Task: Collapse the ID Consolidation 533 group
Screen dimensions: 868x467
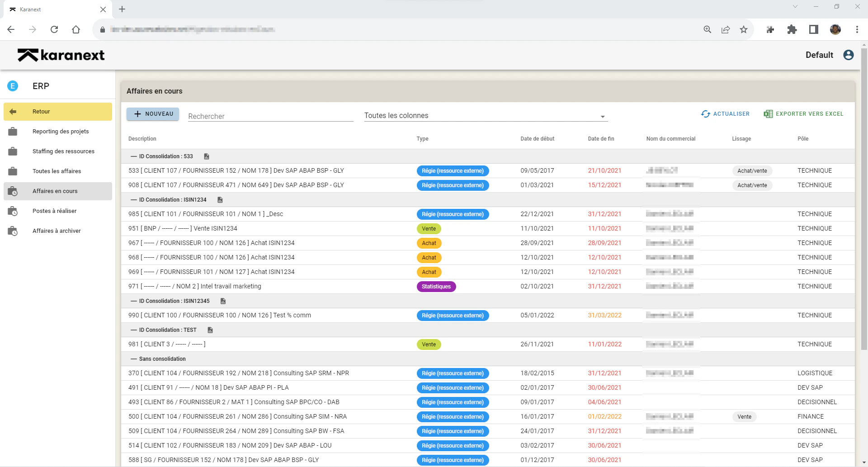Action: coord(134,156)
